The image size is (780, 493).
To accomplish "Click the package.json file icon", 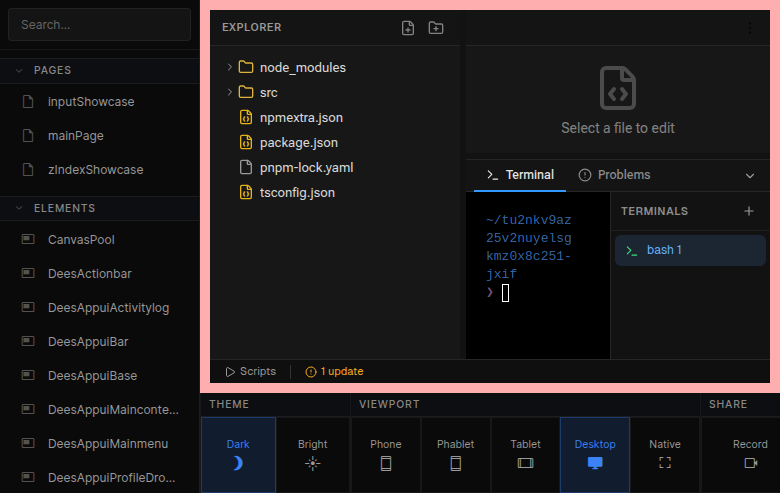I will click(245, 142).
